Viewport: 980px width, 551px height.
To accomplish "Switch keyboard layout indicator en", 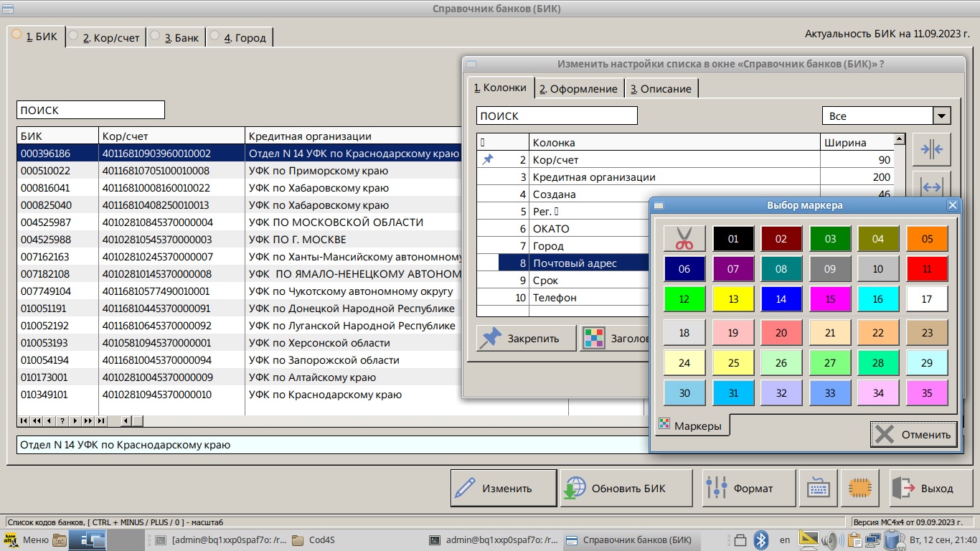I will pyautogui.click(x=785, y=540).
